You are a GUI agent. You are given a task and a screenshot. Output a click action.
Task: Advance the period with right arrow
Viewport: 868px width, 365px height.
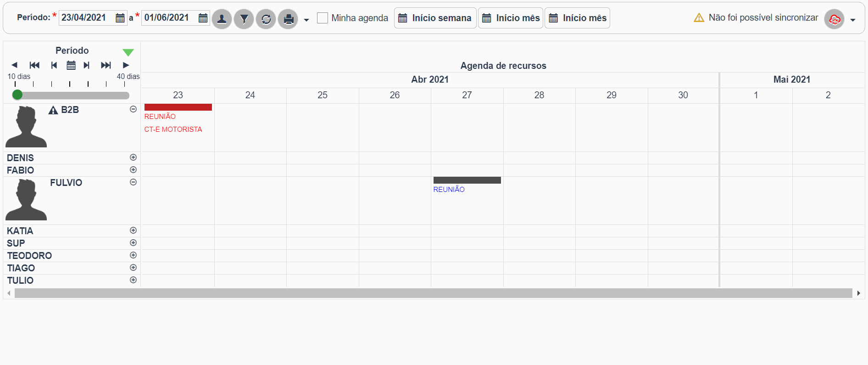pos(126,65)
